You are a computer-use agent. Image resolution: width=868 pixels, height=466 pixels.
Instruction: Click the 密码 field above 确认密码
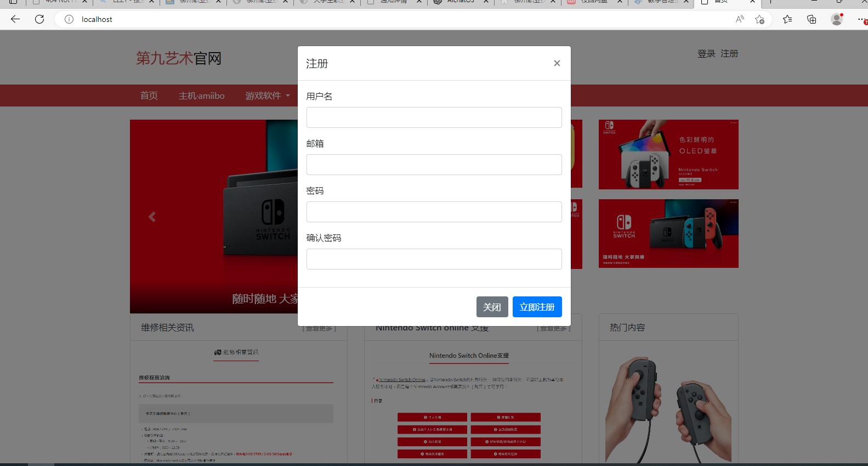[x=434, y=212]
